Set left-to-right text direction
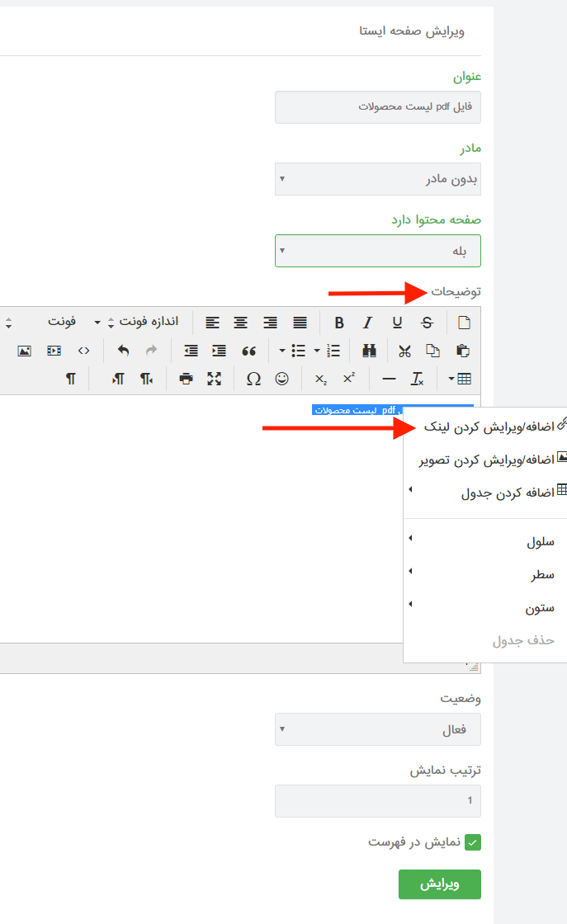 tap(118, 379)
